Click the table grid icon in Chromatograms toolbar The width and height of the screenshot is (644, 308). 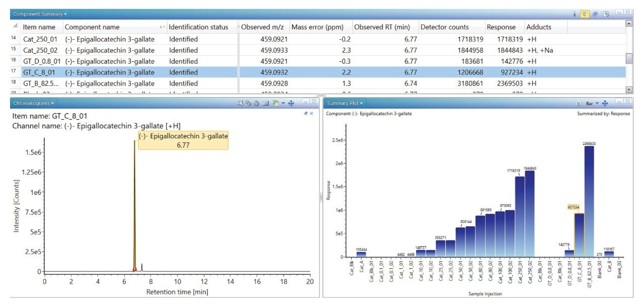coord(266,103)
